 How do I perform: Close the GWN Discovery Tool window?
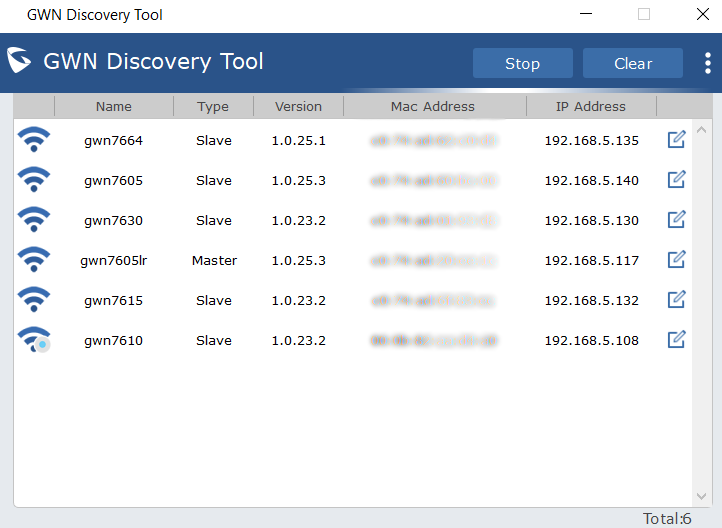[703, 14]
